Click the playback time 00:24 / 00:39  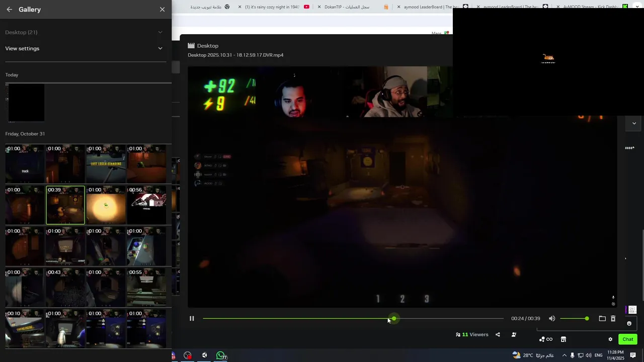525,319
